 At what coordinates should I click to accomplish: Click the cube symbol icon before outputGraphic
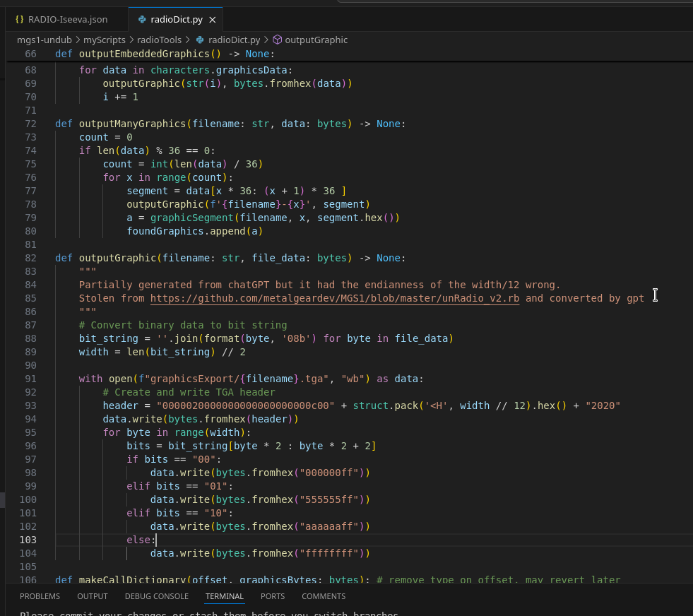(x=277, y=40)
